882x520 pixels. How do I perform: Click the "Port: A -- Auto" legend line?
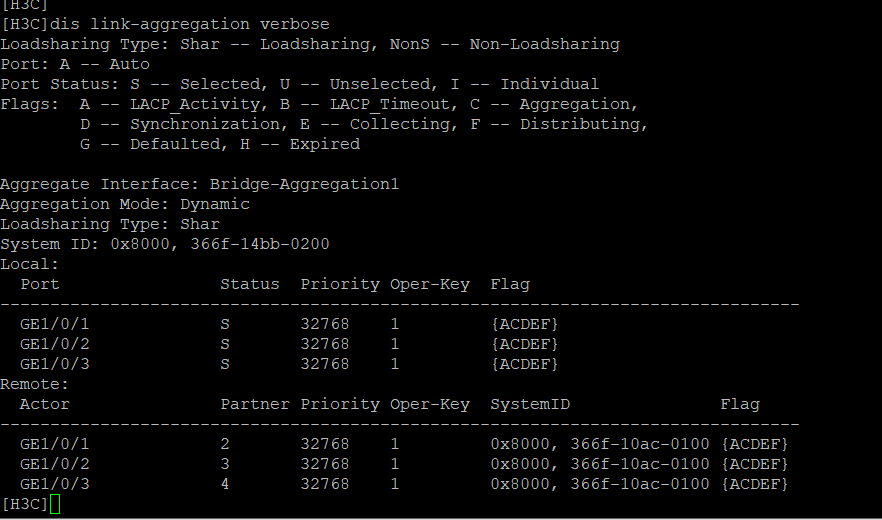[x=74, y=64]
